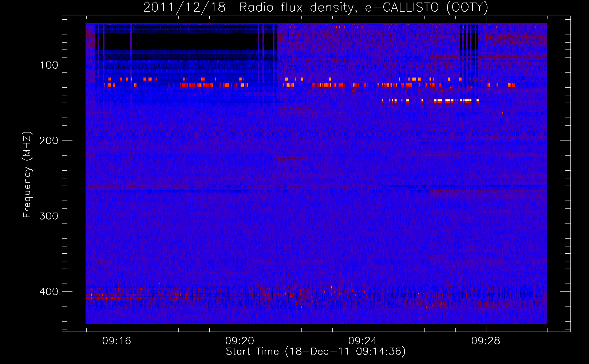Click the red interference band near 400 MHz

316,295
